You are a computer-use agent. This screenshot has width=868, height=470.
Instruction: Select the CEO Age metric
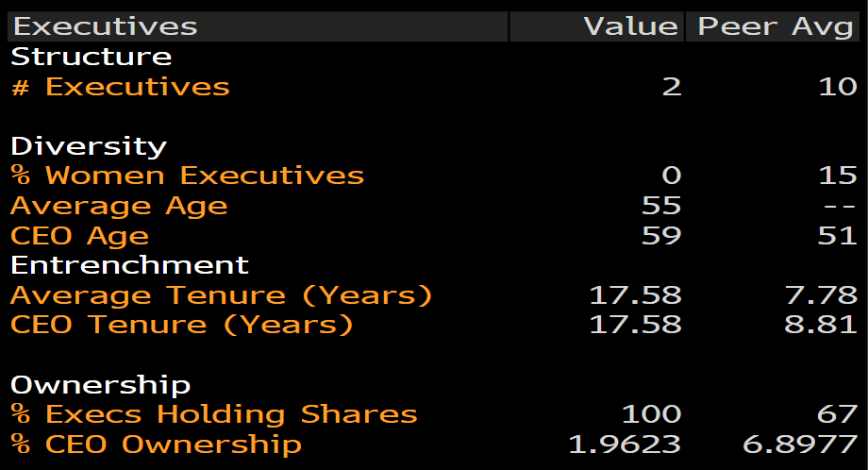tap(79, 235)
